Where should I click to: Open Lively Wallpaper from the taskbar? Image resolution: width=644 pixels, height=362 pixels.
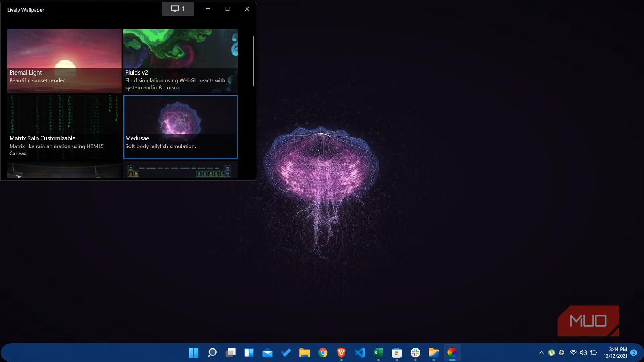452,353
